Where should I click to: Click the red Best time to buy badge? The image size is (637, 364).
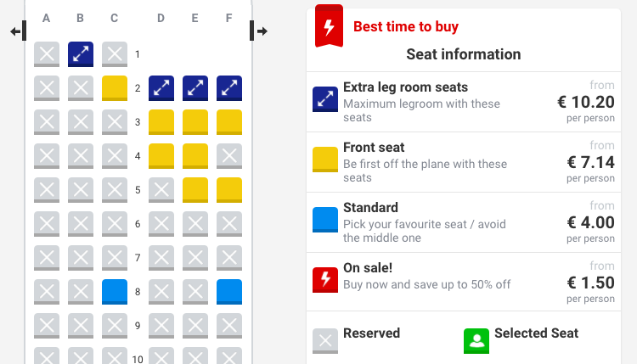click(329, 26)
